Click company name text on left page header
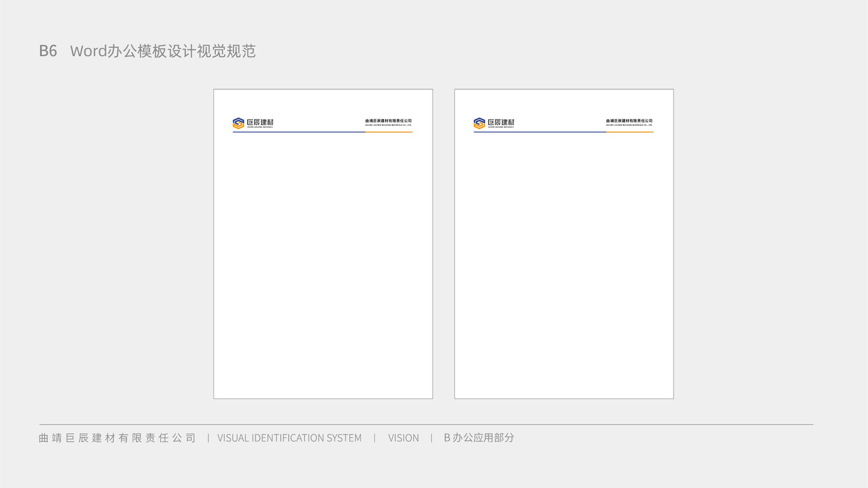Screen dimensions: 868x488 (x=389, y=122)
